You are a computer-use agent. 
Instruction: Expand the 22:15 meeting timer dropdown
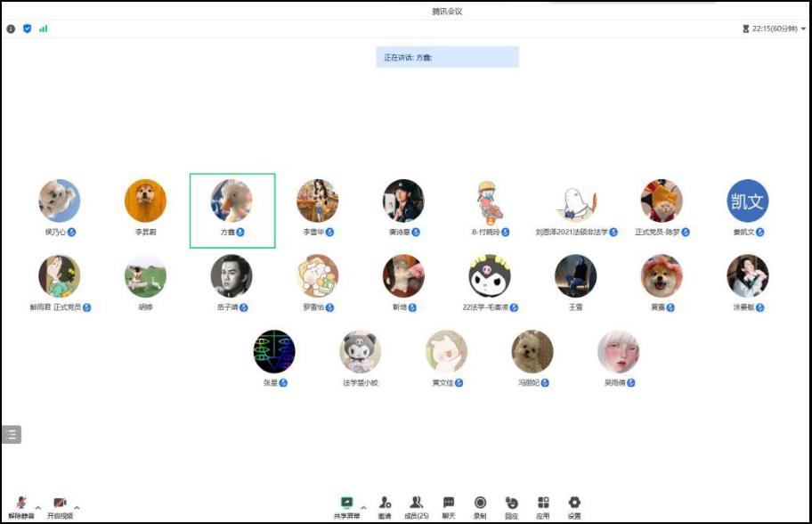(x=803, y=29)
